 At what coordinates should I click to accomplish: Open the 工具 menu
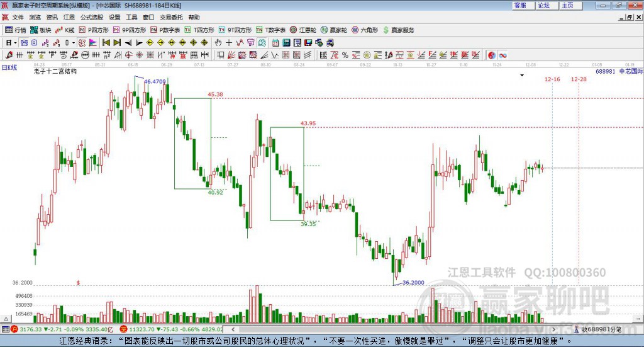tap(131, 17)
